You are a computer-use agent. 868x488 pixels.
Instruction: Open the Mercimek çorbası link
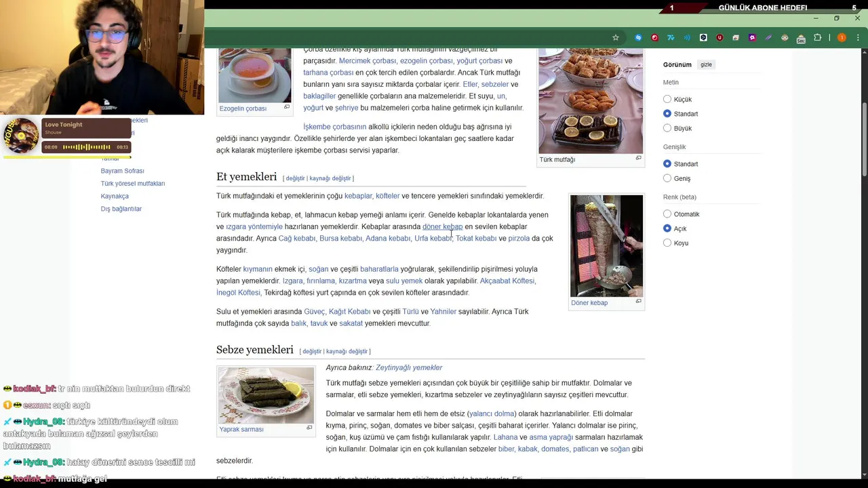click(368, 61)
